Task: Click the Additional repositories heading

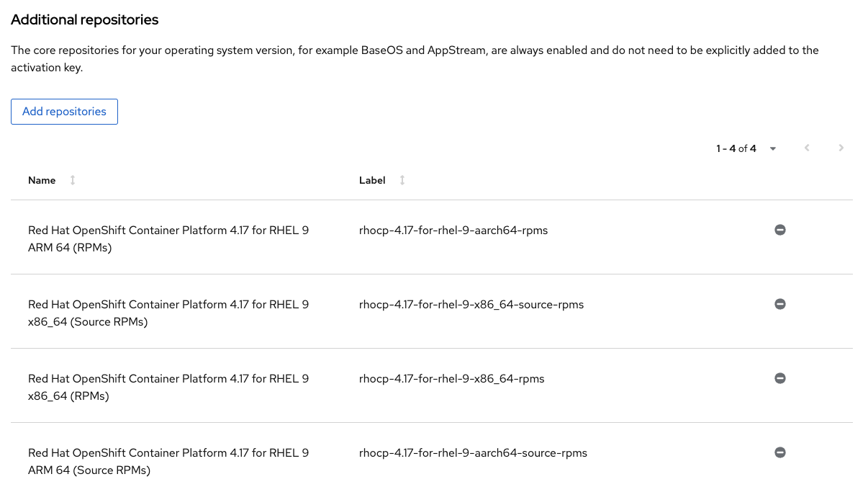Action: tap(84, 19)
